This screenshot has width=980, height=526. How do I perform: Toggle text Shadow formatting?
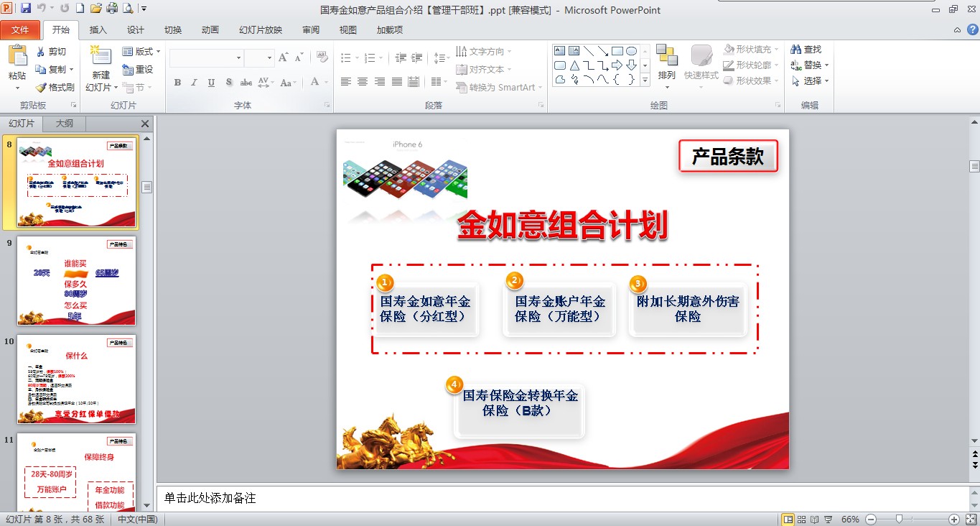pos(228,83)
